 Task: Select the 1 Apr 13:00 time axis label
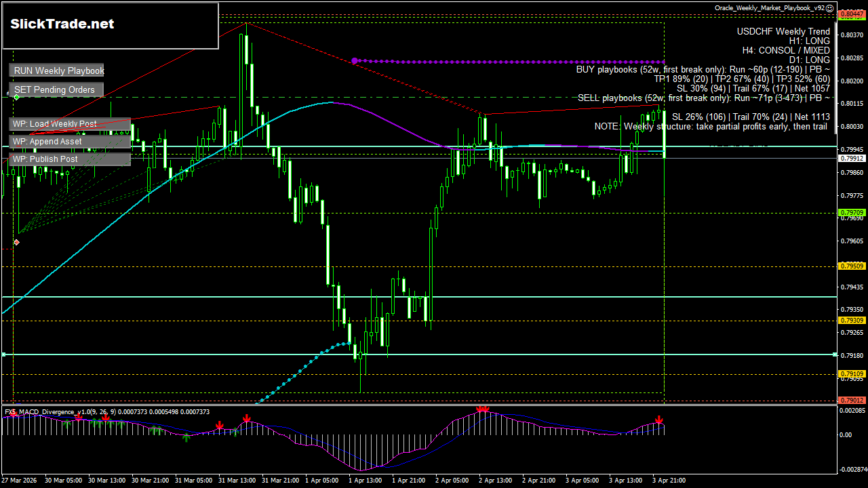tap(366, 481)
